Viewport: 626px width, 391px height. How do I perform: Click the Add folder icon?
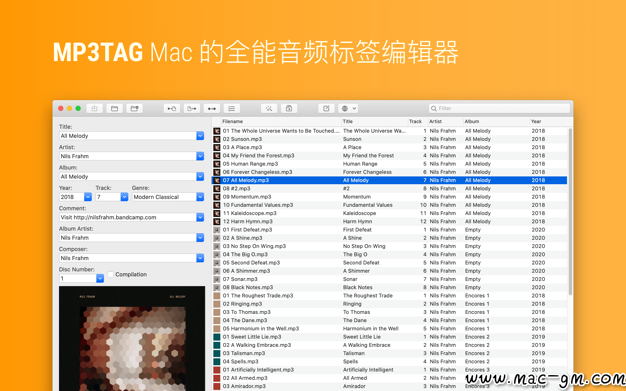coord(135,108)
